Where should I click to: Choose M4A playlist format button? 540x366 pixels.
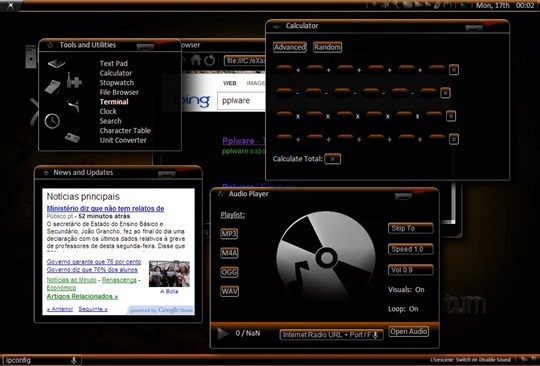point(229,253)
